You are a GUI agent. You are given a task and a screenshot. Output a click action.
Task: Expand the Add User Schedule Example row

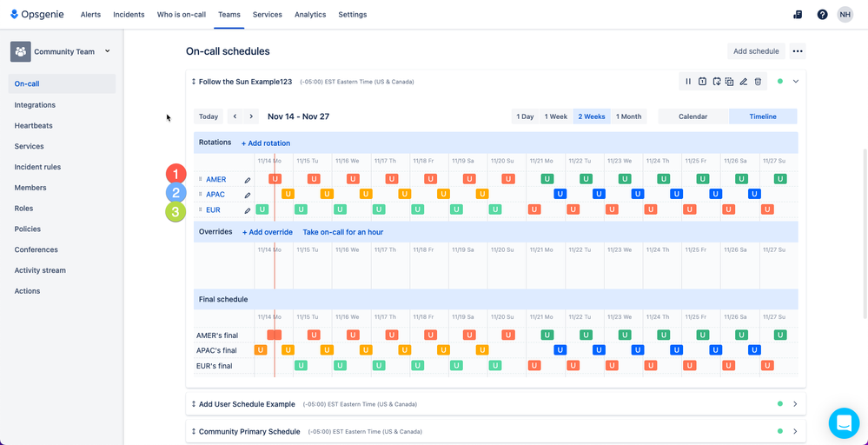click(x=795, y=404)
